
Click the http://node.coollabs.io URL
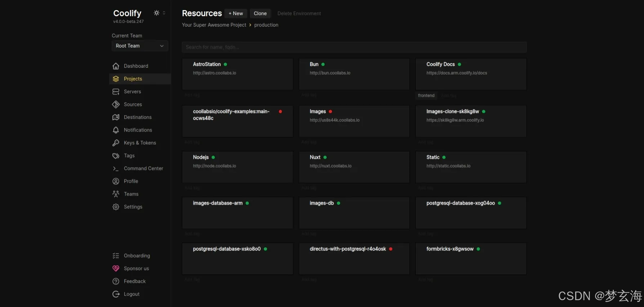point(214,166)
